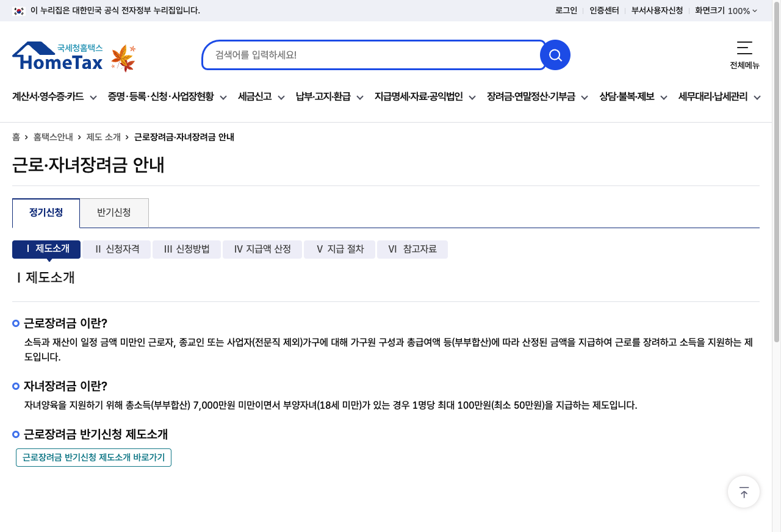Click the scroll-to-top arrow button

coord(744,492)
